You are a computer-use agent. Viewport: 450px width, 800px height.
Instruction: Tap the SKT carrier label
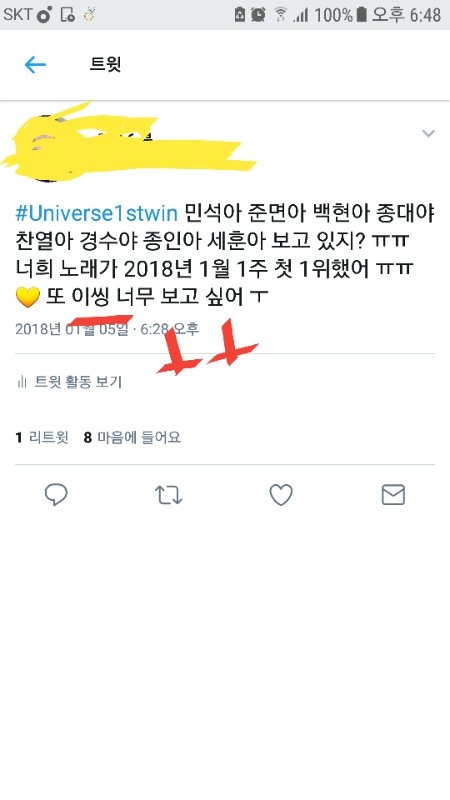click(x=17, y=14)
